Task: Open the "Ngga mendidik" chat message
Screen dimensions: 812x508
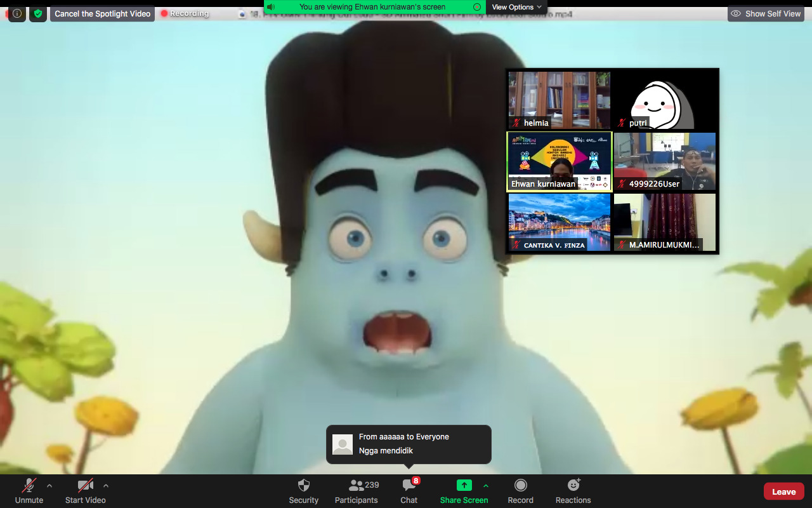Action: [x=386, y=451]
